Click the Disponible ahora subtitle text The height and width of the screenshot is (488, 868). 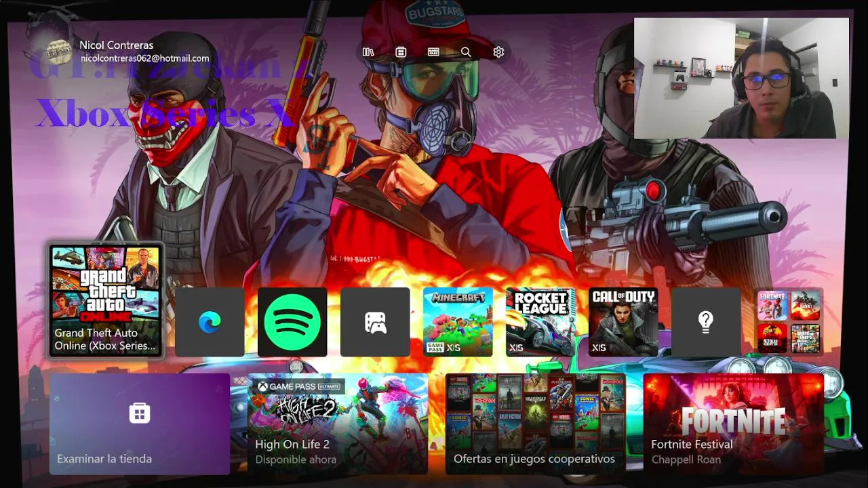coord(296,460)
